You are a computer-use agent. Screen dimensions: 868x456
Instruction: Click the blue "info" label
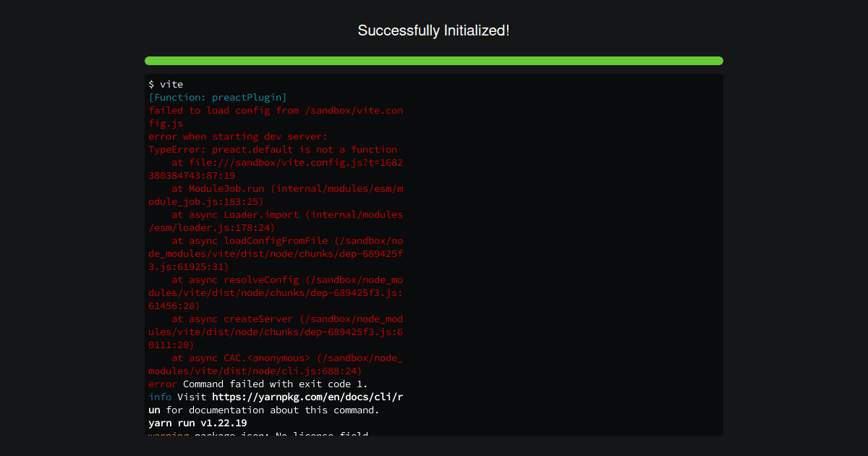(x=160, y=397)
